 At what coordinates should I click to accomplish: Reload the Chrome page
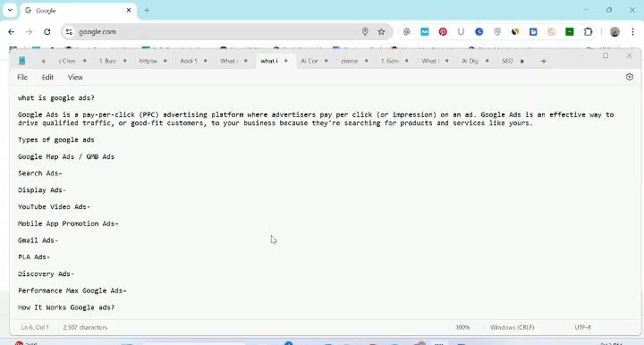[47, 31]
